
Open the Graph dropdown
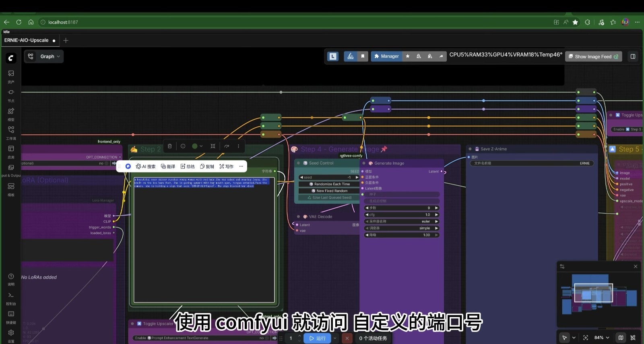[x=44, y=56]
